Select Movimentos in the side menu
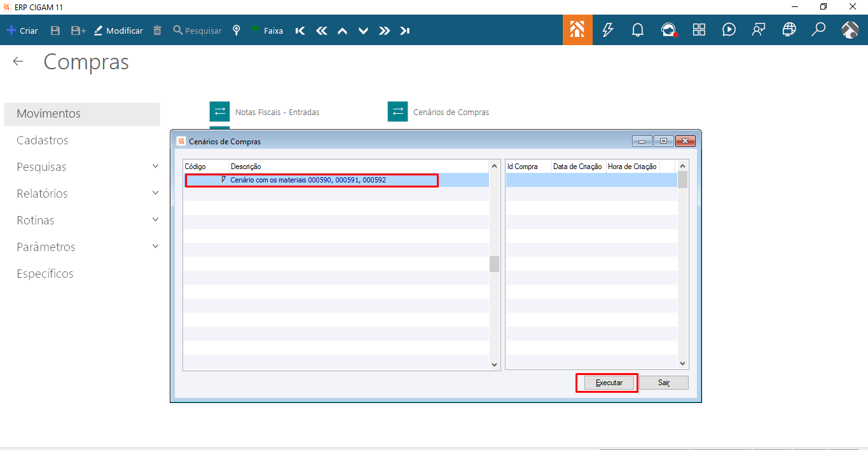The width and height of the screenshot is (868, 450). tap(82, 114)
